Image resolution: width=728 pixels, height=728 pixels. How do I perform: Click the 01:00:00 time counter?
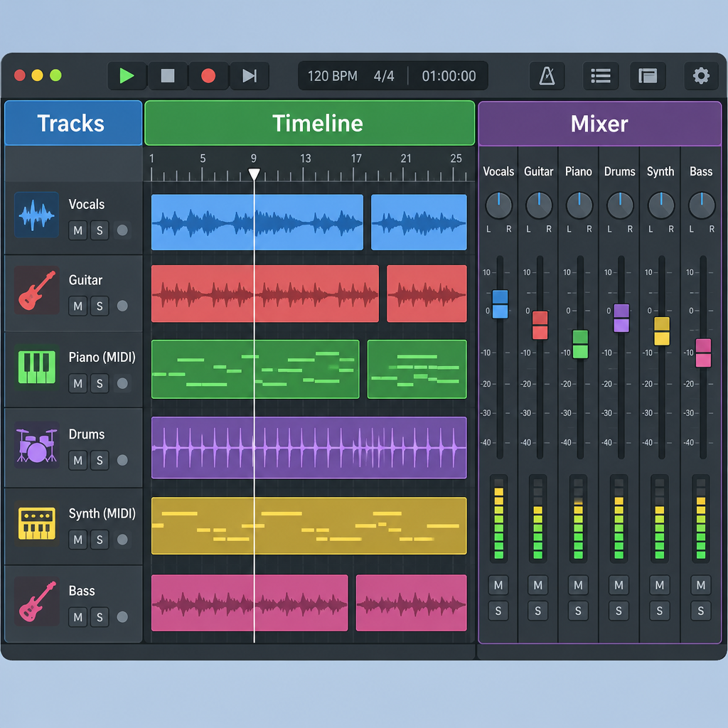point(449,75)
